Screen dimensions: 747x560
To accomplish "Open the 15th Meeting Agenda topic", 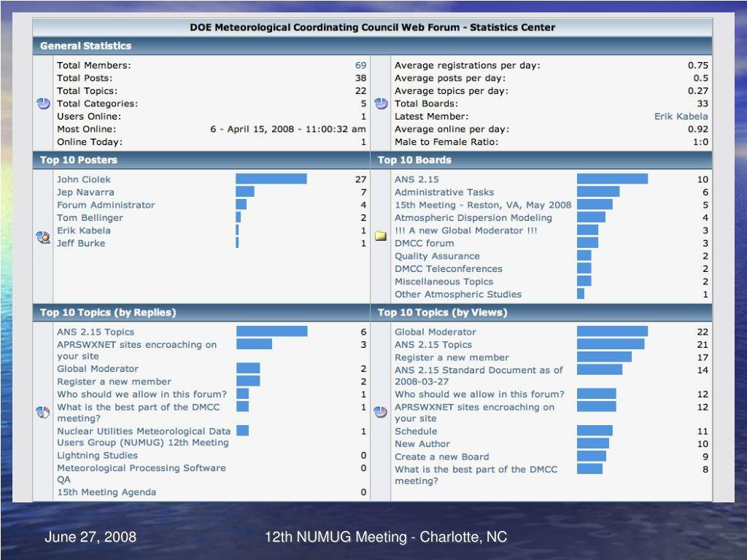I will click(x=107, y=492).
